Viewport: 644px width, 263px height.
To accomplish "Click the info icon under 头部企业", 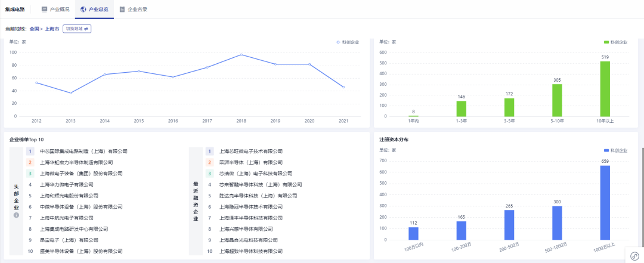I will 16,215.
